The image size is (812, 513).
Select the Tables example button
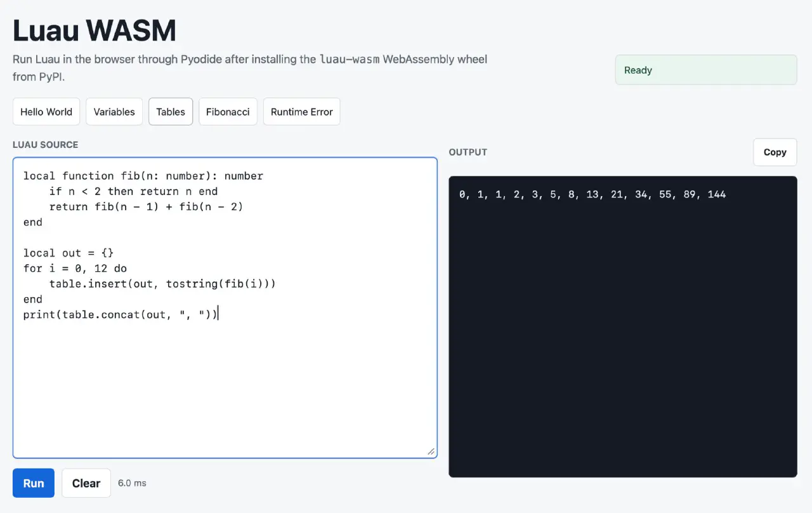point(171,112)
